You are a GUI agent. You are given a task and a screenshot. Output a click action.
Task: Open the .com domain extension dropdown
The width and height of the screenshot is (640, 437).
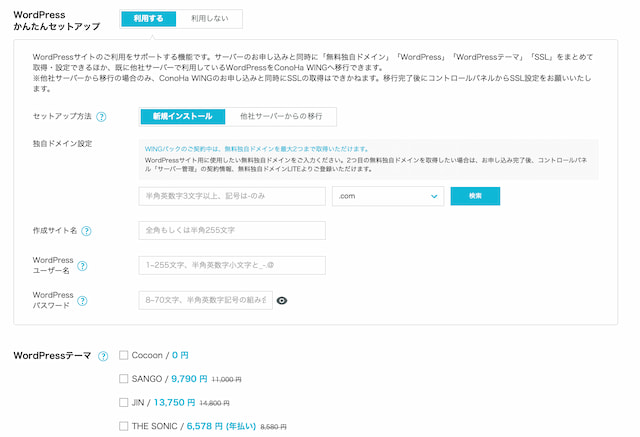click(x=388, y=196)
